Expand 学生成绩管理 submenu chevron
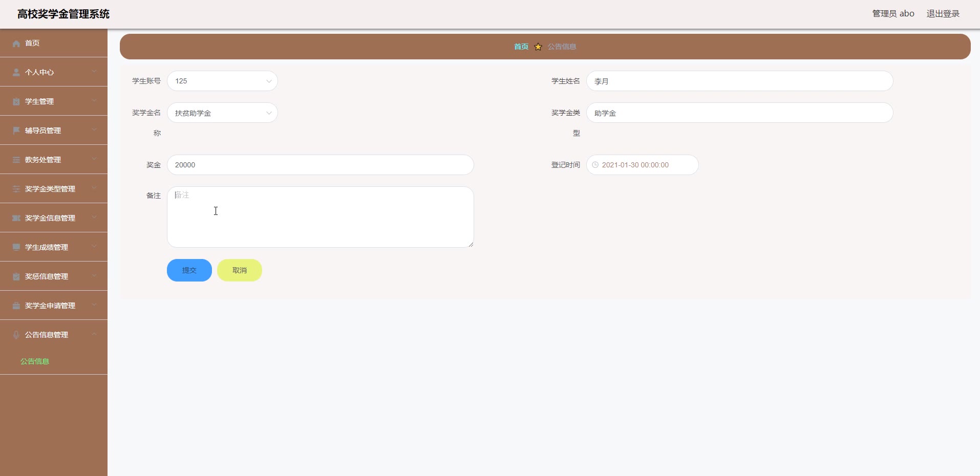The height and width of the screenshot is (476, 980). coord(94,247)
